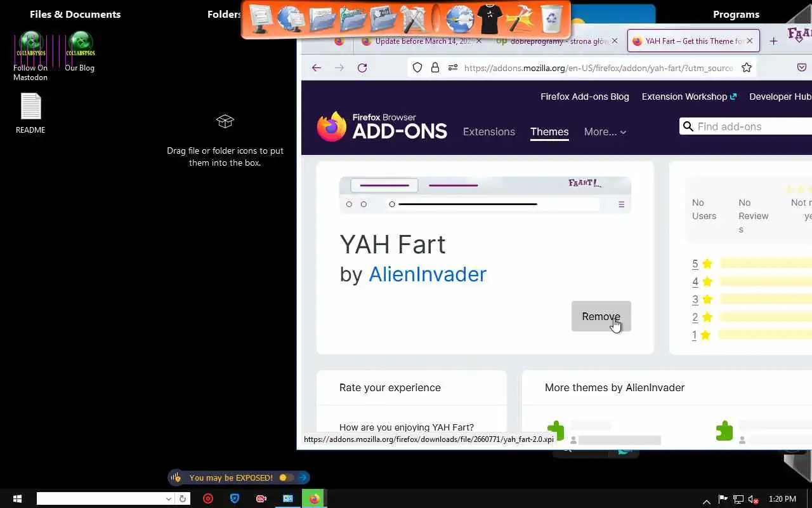Open the Recycle Bin in the dock

pos(551,19)
